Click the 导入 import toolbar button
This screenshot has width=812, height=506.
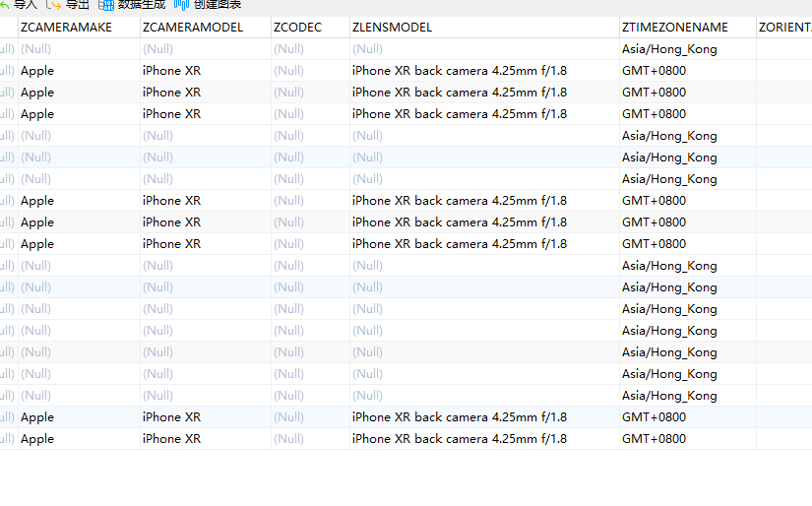(19, 5)
